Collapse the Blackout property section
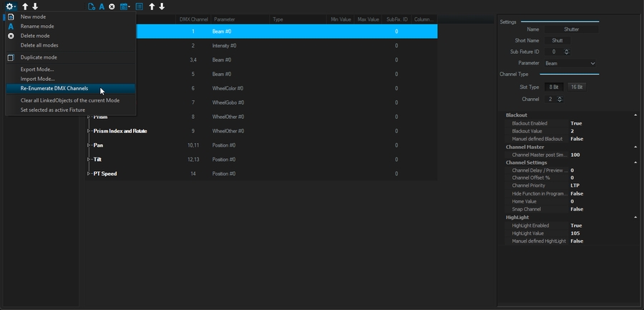This screenshot has height=310, width=644. coord(635,115)
